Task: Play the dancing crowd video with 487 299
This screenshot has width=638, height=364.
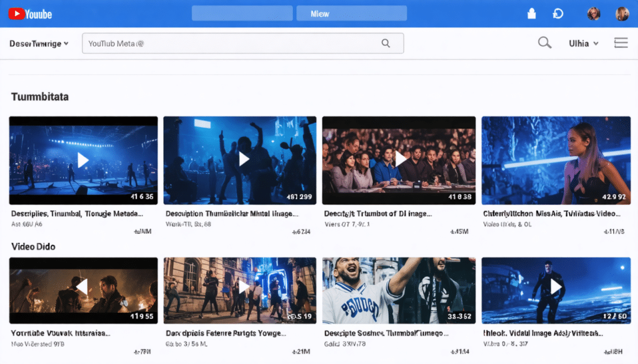Action: tap(244, 159)
